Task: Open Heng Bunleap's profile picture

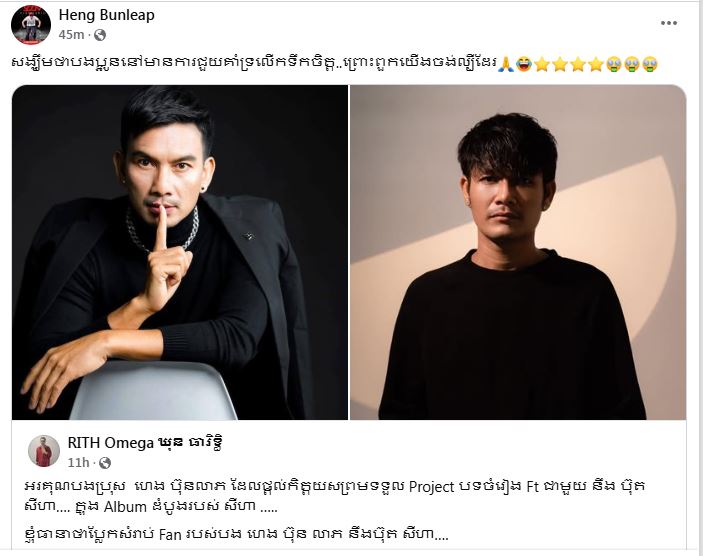Action: [x=31, y=25]
